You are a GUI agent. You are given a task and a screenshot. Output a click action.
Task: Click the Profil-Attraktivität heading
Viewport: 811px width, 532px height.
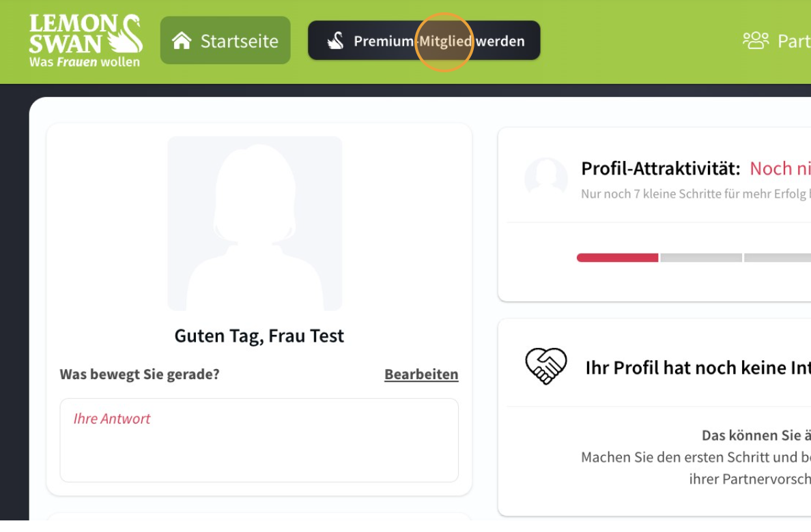[661, 168]
